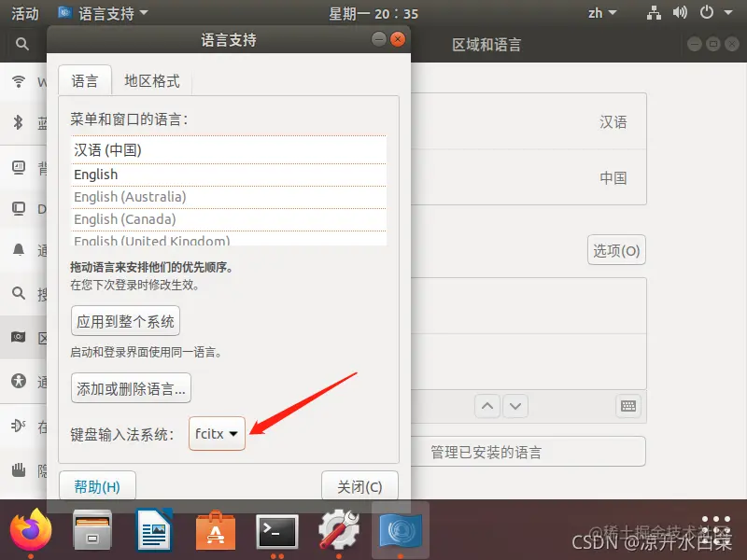Open LibreOffice Writer from the dock

click(154, 529)
